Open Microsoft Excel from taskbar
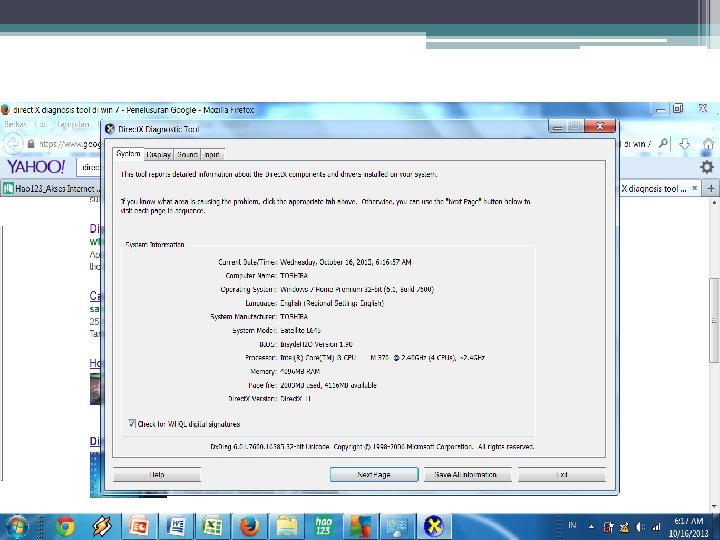This screenshot has height=540, width=720. pos(213,526)
